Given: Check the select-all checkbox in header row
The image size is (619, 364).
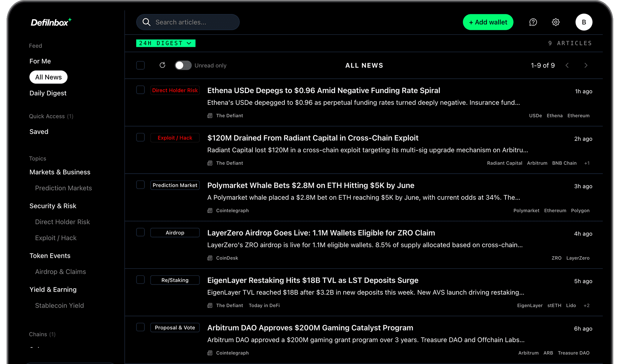Looking at the screenshot, I should pos(140,65).
